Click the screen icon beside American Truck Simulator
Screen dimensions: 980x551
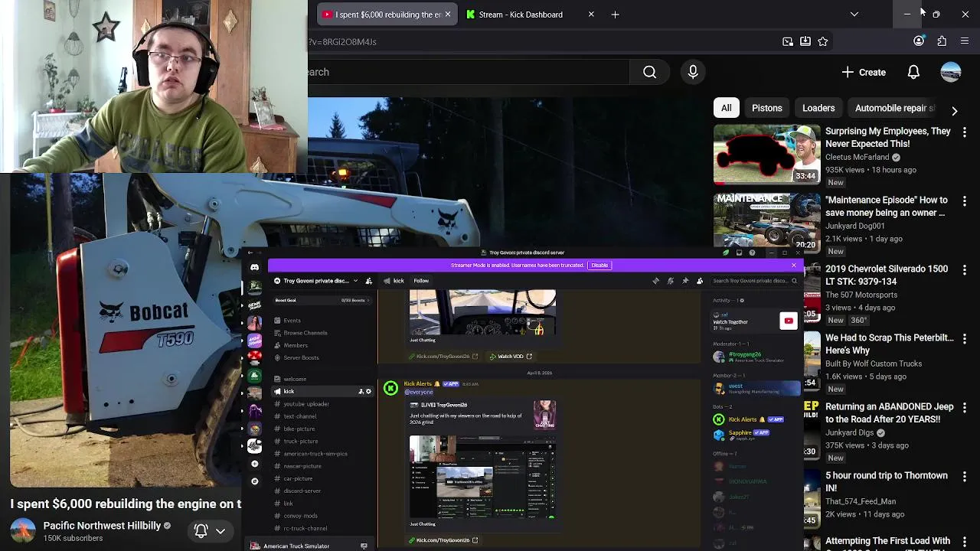[364, 546]
